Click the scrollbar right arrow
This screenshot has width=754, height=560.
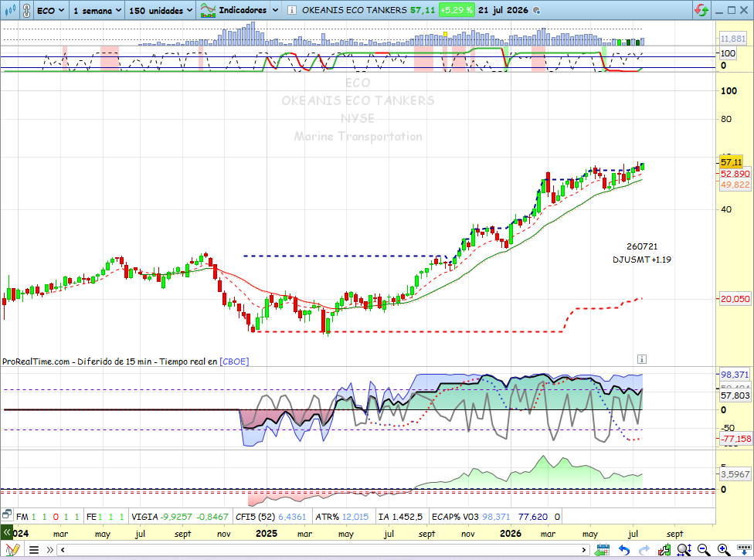[x=584, y=550]
